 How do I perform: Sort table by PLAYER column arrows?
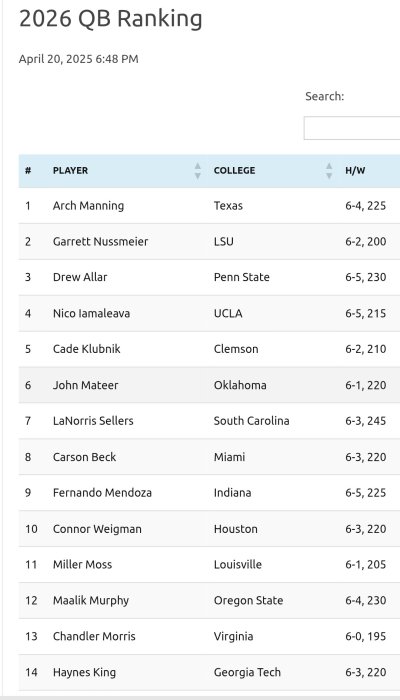(198, 171)
